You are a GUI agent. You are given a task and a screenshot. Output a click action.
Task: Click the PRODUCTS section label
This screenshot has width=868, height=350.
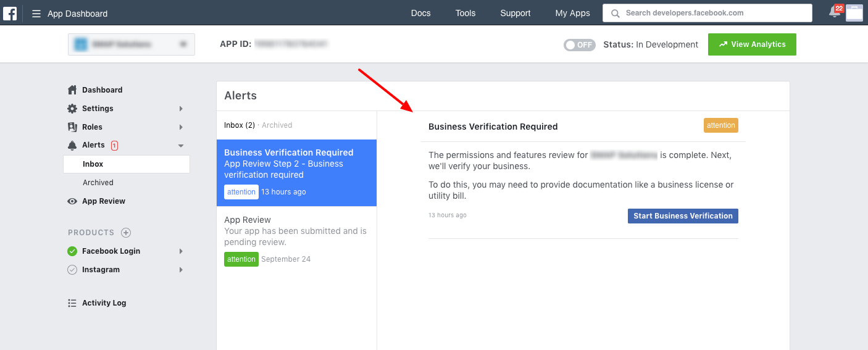click(x=91, y=233)
